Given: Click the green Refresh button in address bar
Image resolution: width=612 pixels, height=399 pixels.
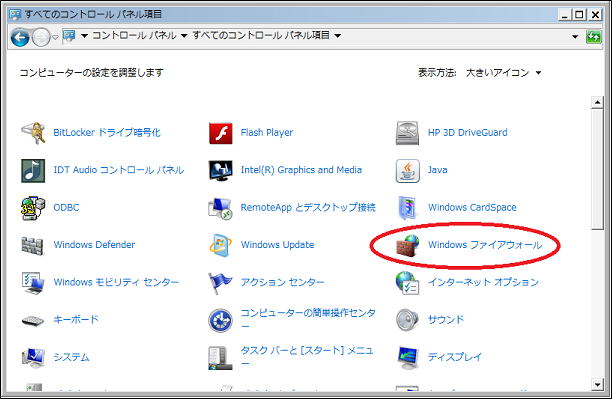Looking at the screenshot, I should point(594,37).
